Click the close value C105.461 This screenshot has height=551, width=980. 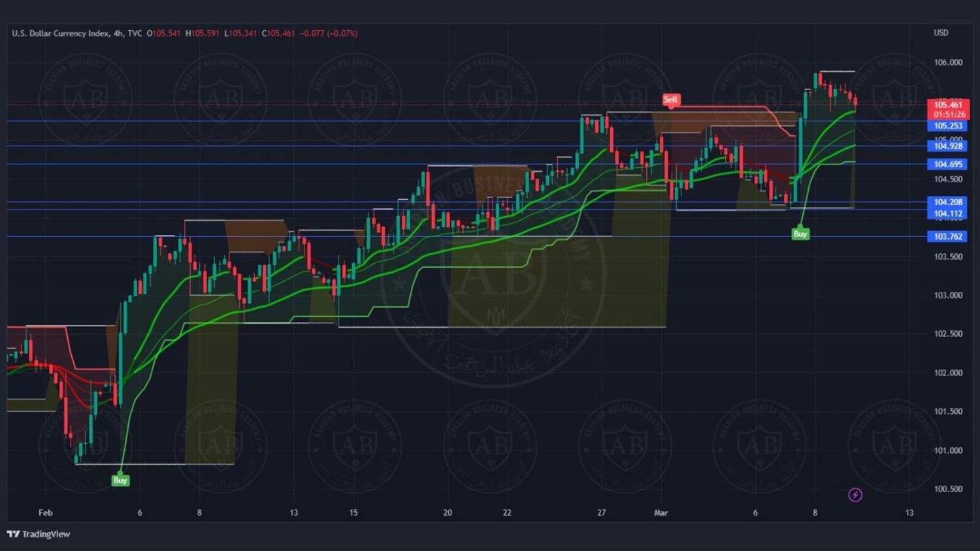278,33
